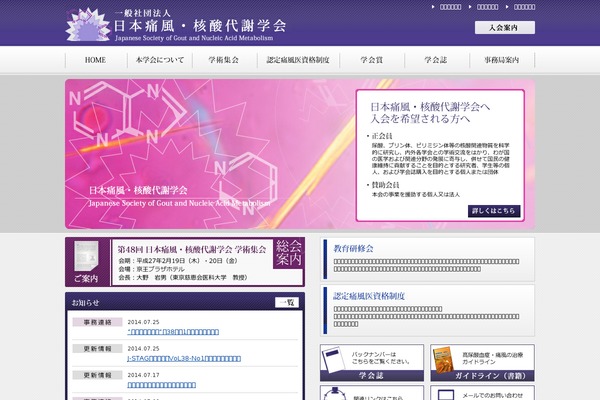This screenshot has width=600, height=400.
Task: Click the 総会案内 purple badge
Action: (x=289, y=253)
